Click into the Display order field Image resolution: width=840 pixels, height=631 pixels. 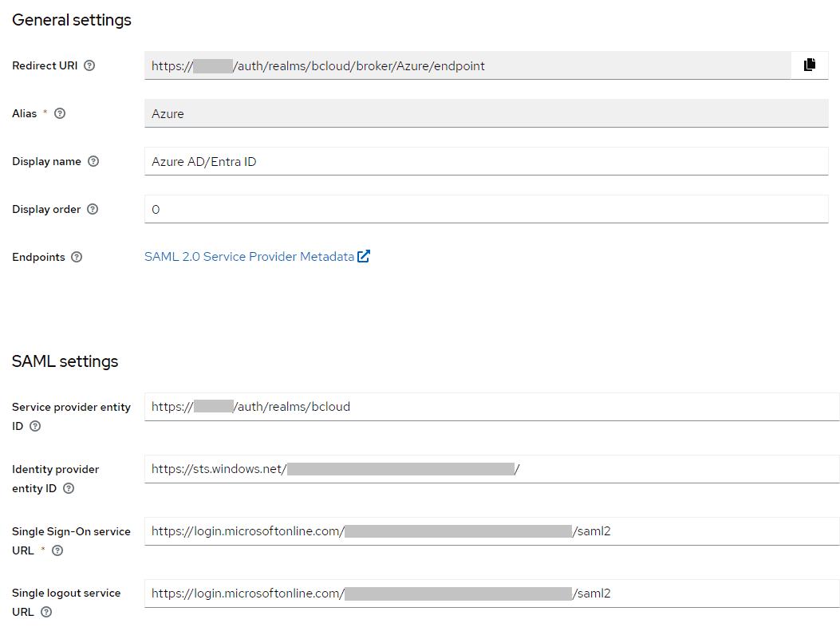[x=486, y=209]
